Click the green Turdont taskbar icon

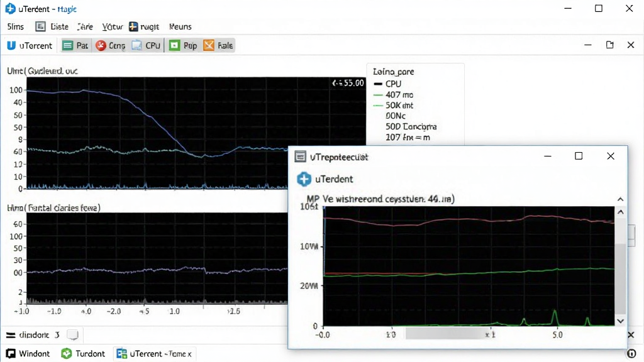tap(66, 353)
